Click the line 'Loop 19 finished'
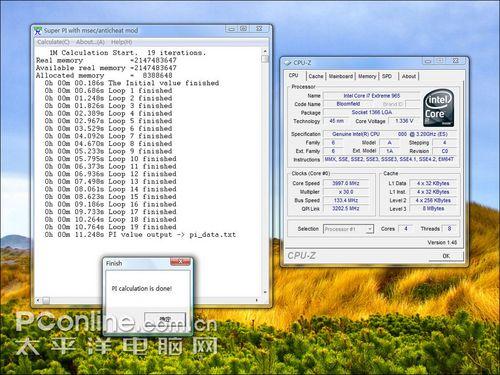This screenshot has height=375, width=500. (x=111, y=227)
